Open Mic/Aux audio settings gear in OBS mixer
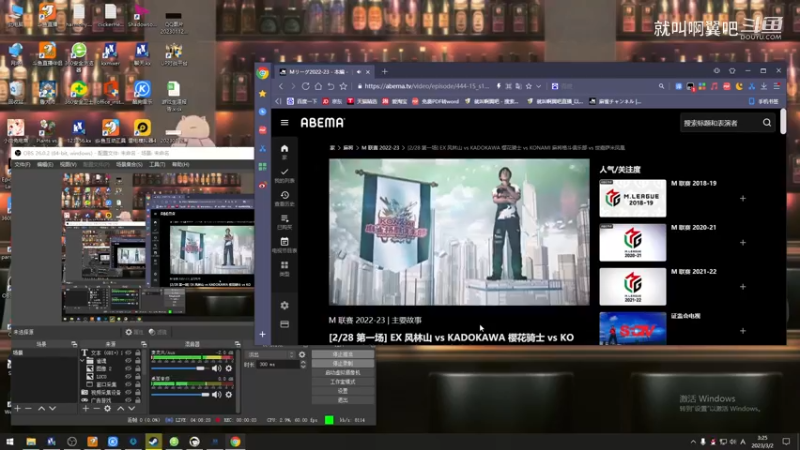This screenshot has width=800, height=450. [229, 368]
